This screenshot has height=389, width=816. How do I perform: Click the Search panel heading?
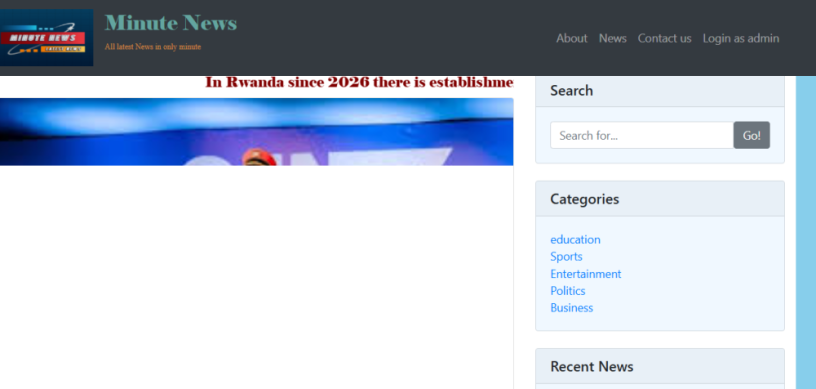[571, 91]
